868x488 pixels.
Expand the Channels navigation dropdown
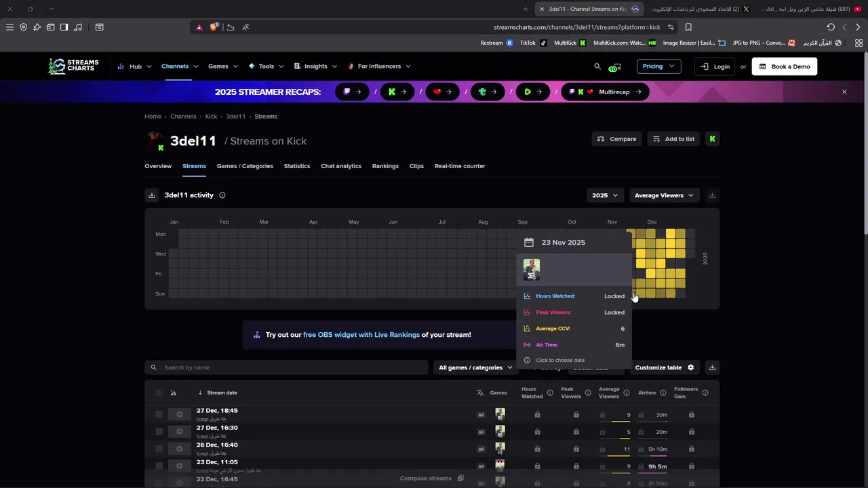[180, 66]
